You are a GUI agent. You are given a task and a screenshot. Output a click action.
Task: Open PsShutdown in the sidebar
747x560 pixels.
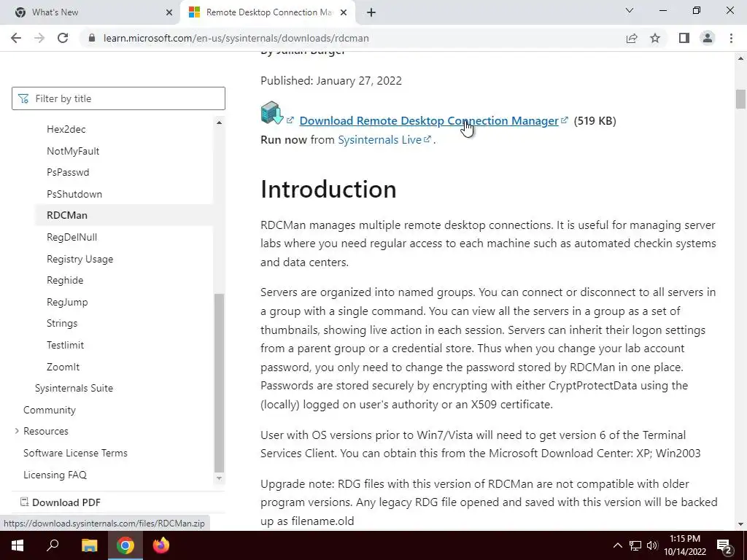point(74,194)
